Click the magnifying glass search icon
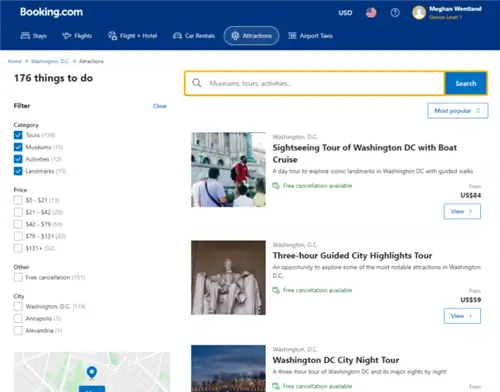Image resolution: width=500 pixels, height=392 pixels. tap(197, 83)
